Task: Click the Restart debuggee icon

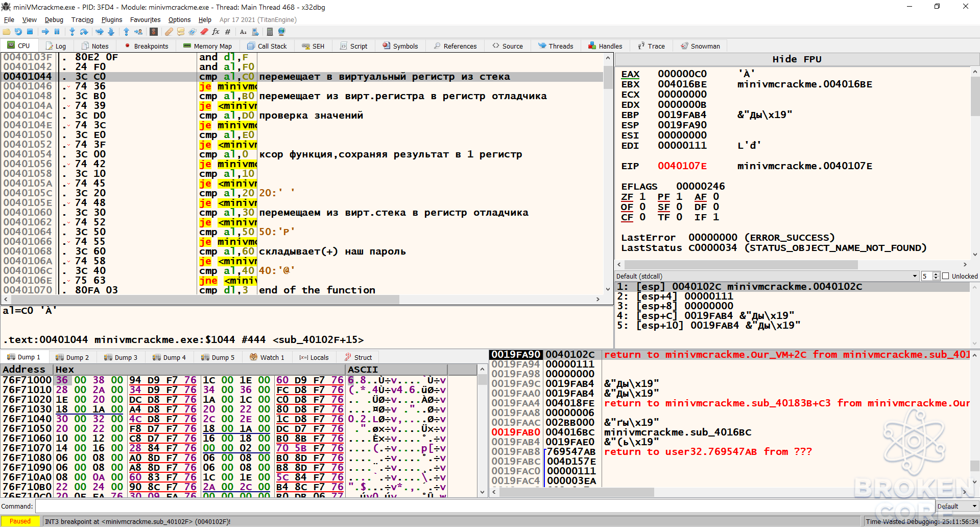Action: point(18,32)
